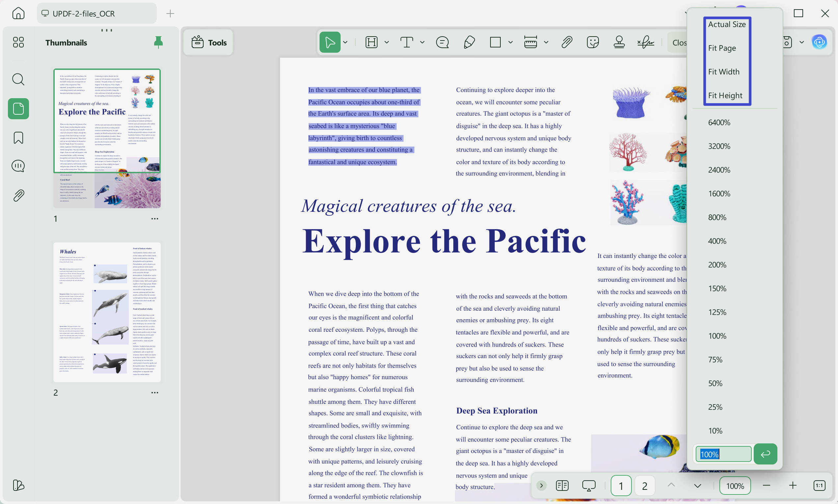
Task: Expand the Measure tool dropdown arrow
Action: pyautogui.click(x=546, y=42)
